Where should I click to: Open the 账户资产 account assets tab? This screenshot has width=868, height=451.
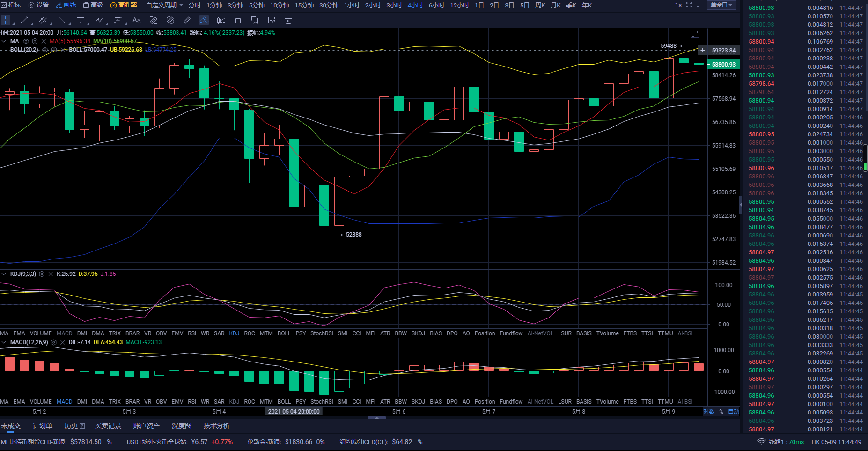[x=147, y=426]
